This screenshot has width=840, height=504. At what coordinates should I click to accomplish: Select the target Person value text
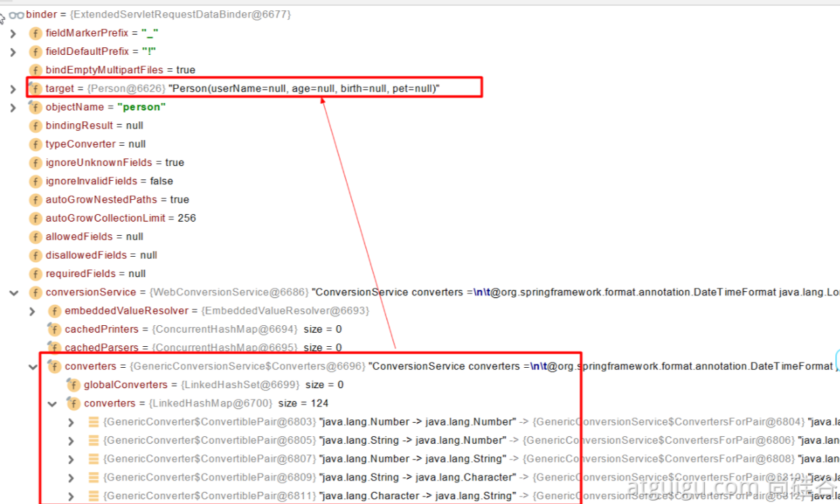[304, 89]
